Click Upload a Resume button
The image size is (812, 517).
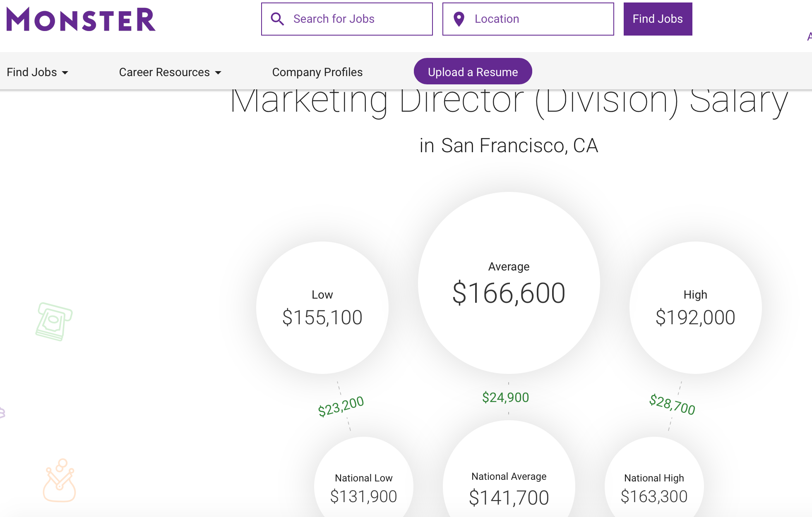[x=473, y=72]
